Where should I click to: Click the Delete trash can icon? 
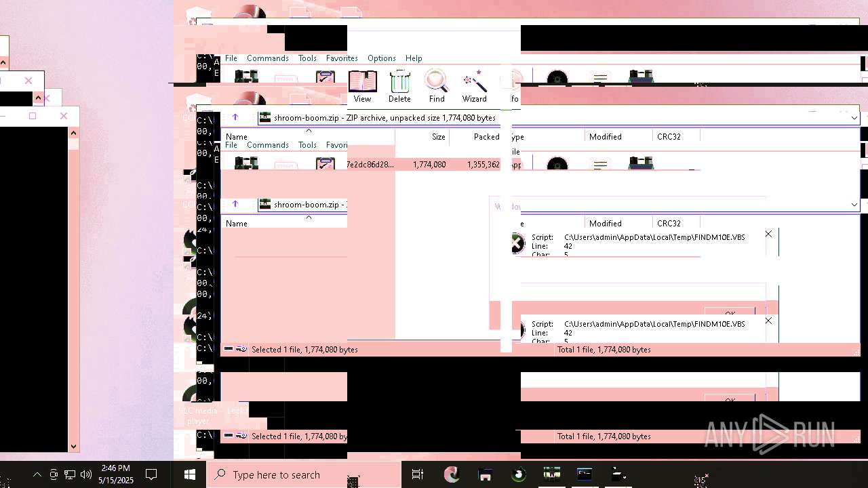tap(399, 86)
